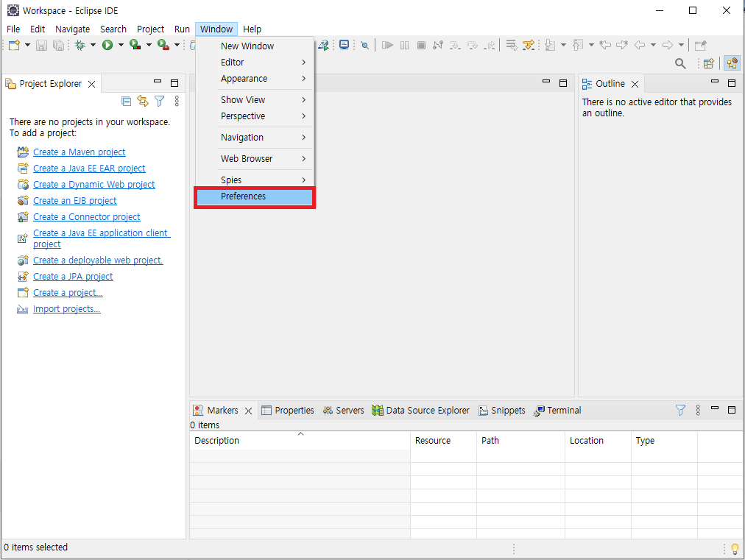Click the Import projects... link
This screenshot has height=560, width=745.
pos(67,309)
